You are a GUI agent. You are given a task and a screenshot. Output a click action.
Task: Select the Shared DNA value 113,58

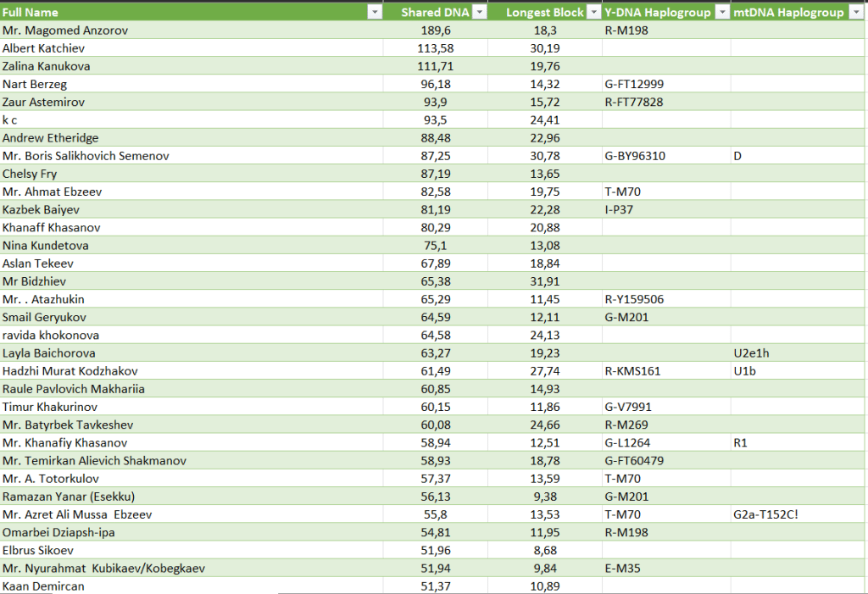point(436,48)
